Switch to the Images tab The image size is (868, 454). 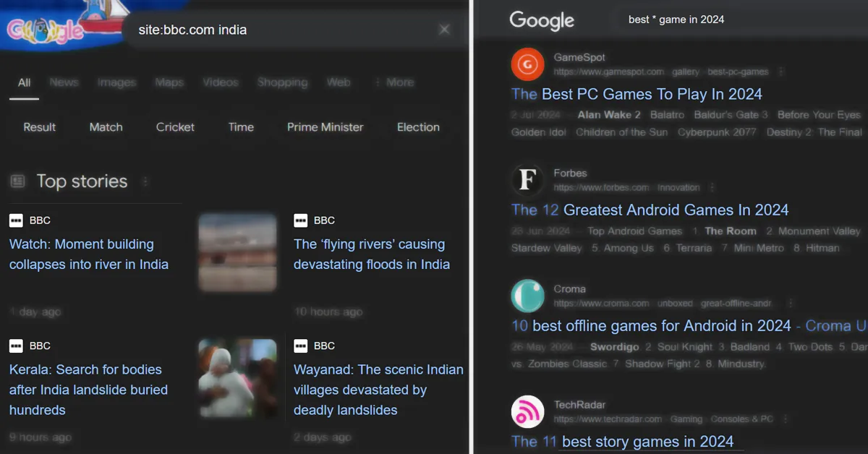pyautogui.click(x=116, y=82)
